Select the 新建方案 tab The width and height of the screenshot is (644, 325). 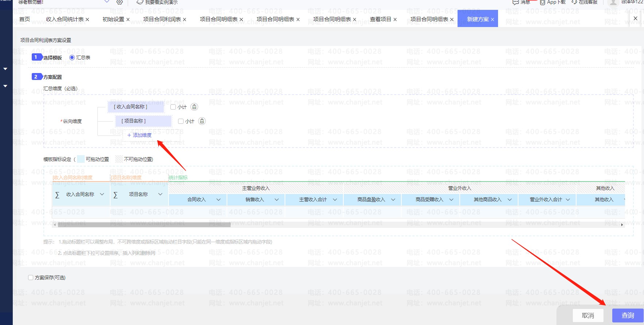pyautogui.click(x=478, y=19)
